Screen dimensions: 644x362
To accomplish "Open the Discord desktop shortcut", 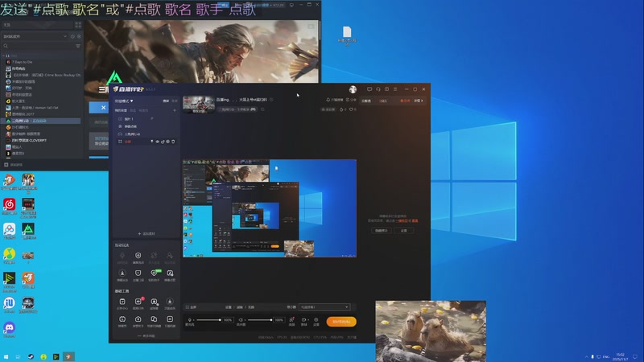I will 9,329.
